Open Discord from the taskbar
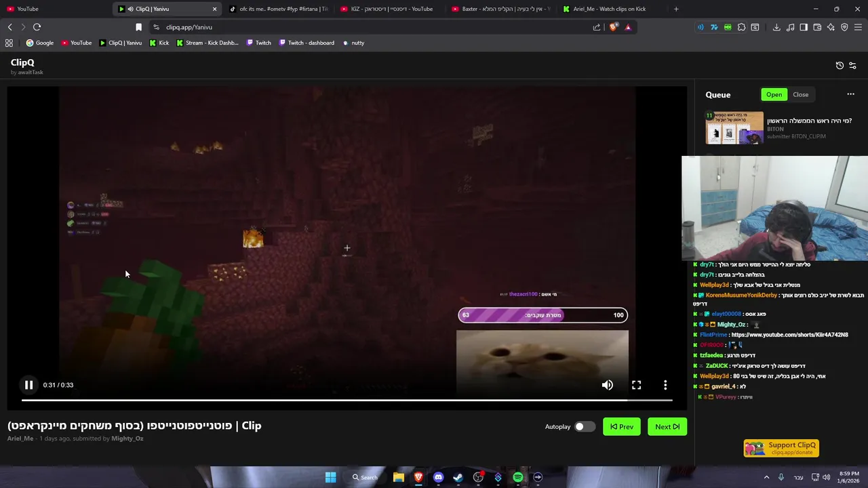The height and width of the screenshot is (488, 868). [438, 477]
